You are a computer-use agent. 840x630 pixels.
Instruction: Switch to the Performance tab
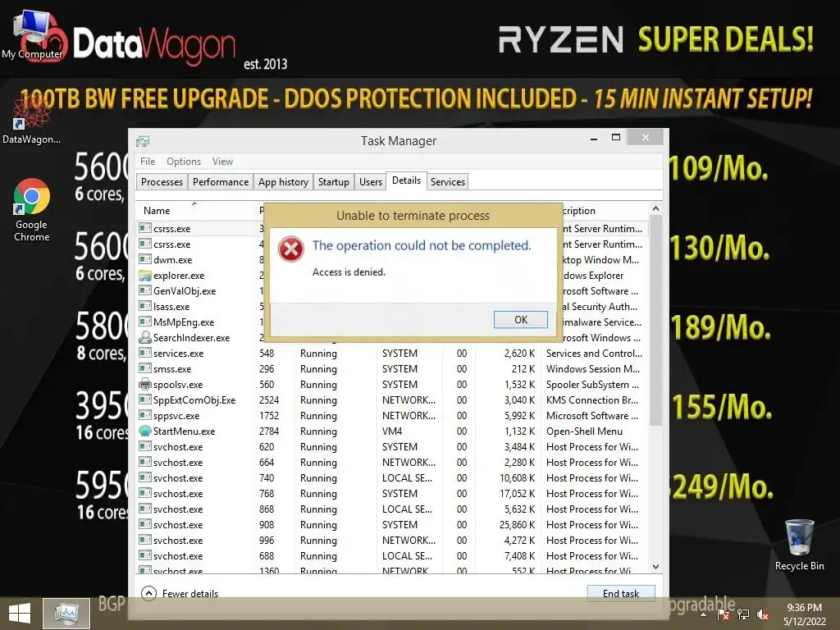[x=220, y=182]
